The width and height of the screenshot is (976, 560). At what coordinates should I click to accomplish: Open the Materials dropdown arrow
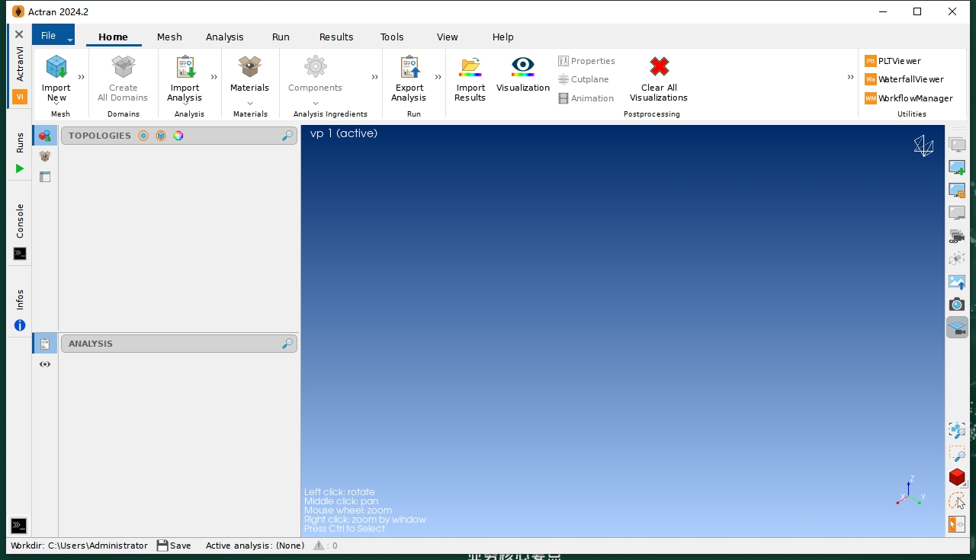250,103
